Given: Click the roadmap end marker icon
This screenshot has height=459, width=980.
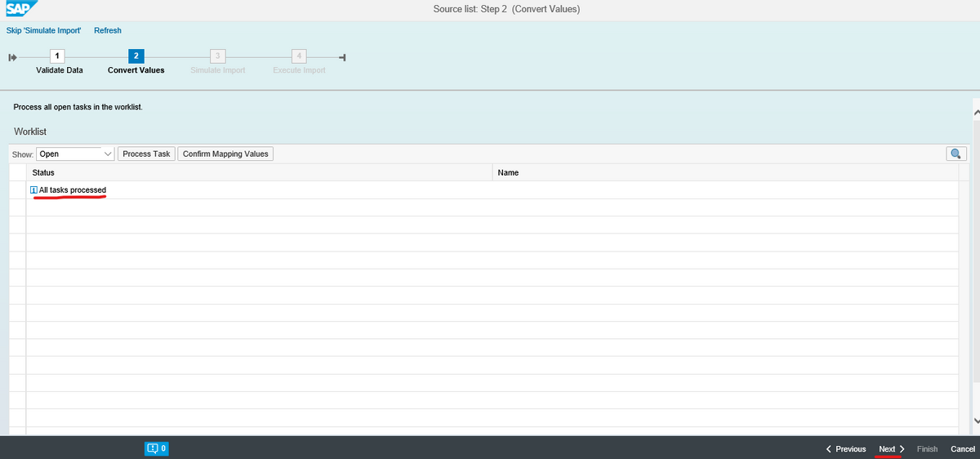Looking at the screenshot, I should coord(343,57).
